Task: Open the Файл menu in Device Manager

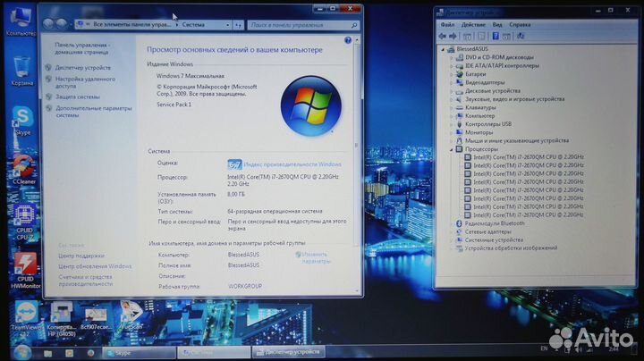Action: pos(447,25)
